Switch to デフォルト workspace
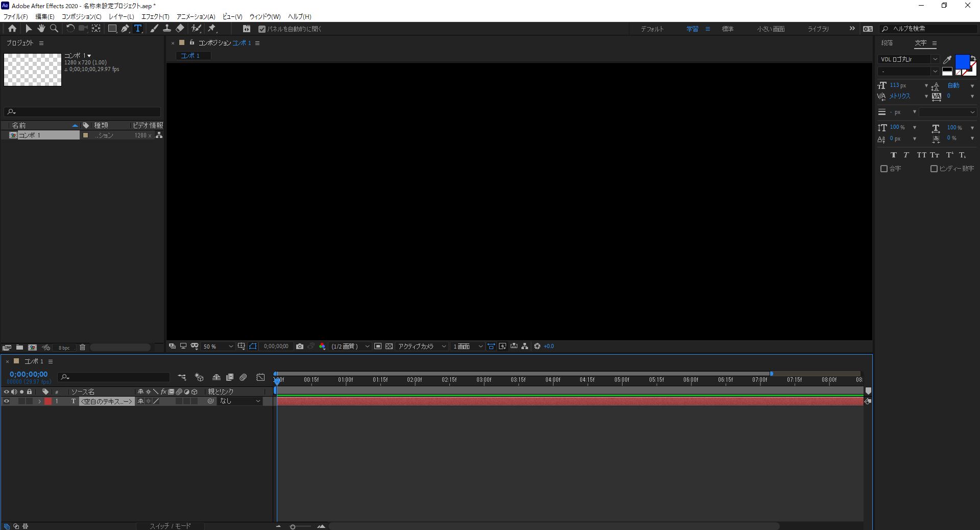980x530 pixels. [x=652, y=29]
